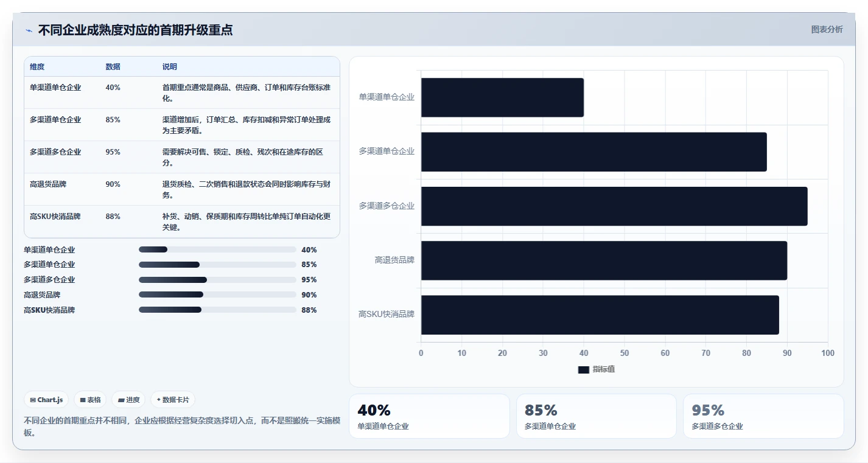Click the 88% value next to progress bar
This screenshot has width=868, height=463.
click(x=309, y=310)
